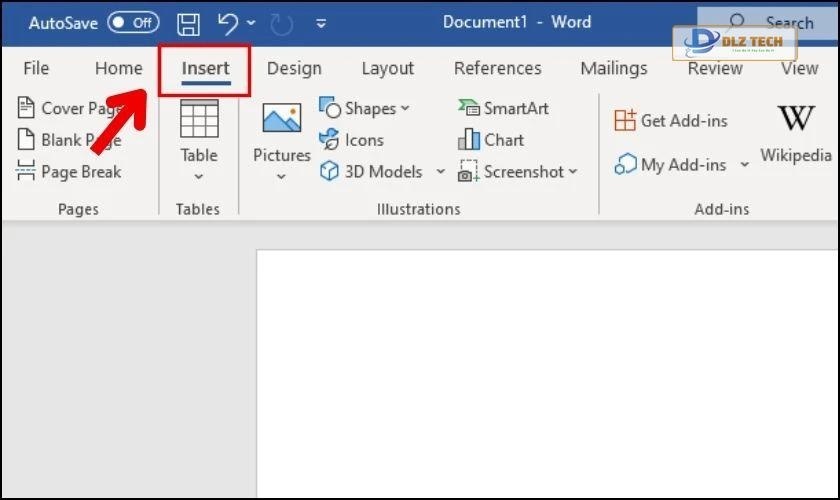Click the Undo arrow icon

tap(227, 22)
